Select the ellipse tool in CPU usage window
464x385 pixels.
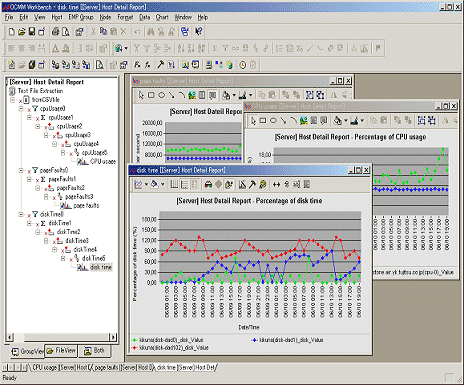click(x=273, y=120)
